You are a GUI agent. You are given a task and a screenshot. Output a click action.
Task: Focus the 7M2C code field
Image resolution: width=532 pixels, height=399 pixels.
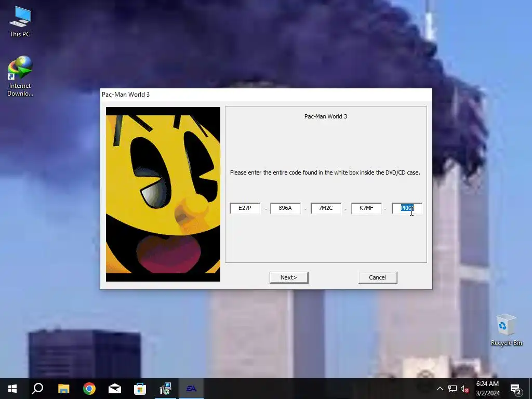coord(326,208)
